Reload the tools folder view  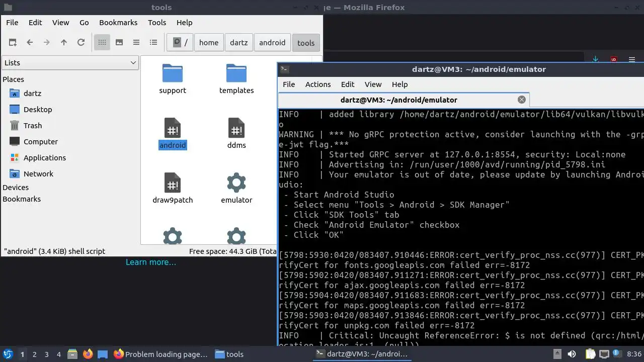[x=81, y=43]
